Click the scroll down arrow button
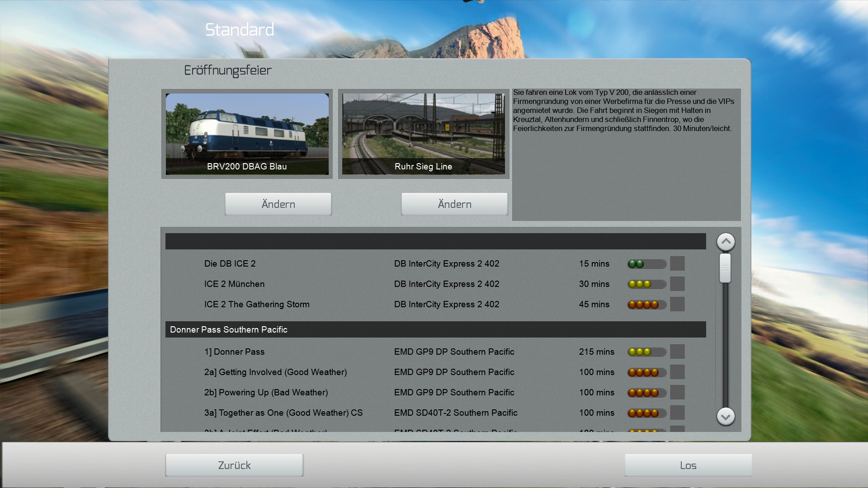This screenshot has height=488, width=868. pyautogui.click(x=726, y=417)
